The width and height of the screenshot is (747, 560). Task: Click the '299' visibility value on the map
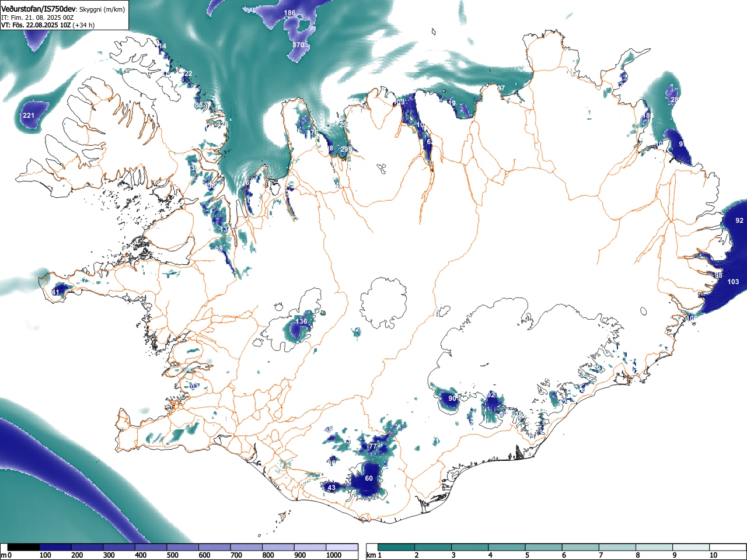tap(345, 149)
